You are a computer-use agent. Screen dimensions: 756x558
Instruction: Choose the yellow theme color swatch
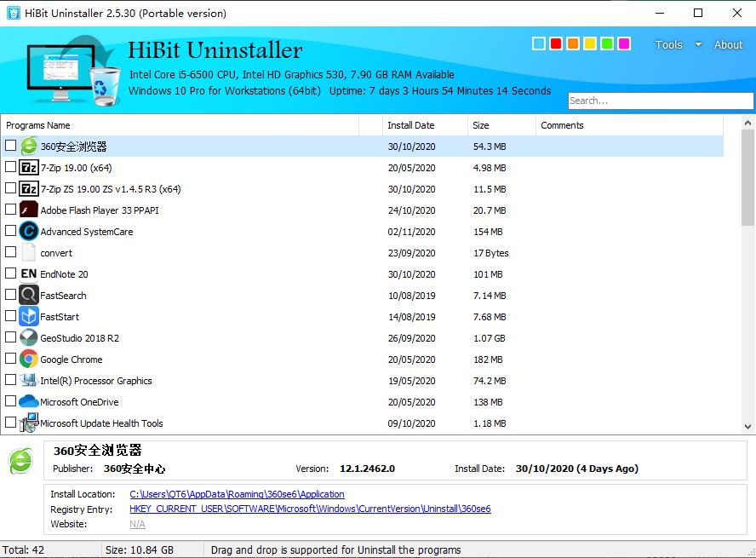(590, 43)
